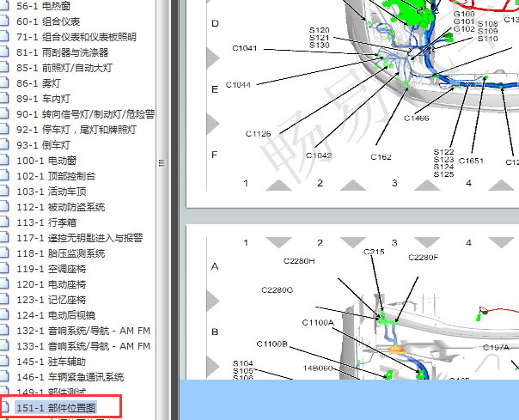The width and height of the screenshot is (519, 420).
Task: Open bookmark 124-1 电动后视镜
Action: click(x=56, y=315)
